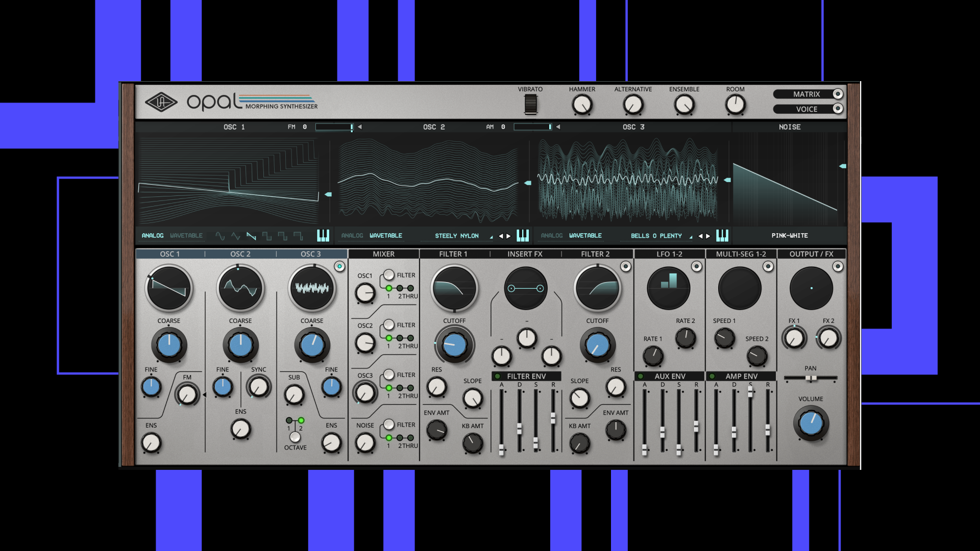Select the sine waveform for OSC 1
Screen dimensions: 980x551
[x=220, y=236]
